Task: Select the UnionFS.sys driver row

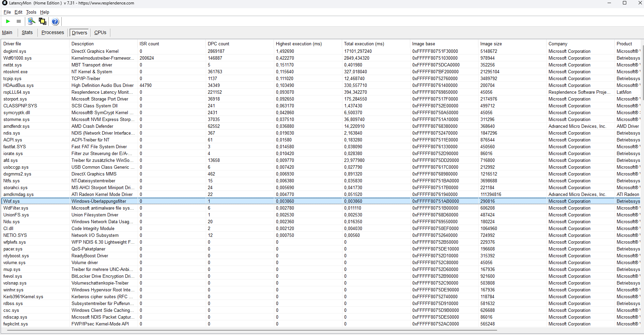Action: [x=321, y=215]
